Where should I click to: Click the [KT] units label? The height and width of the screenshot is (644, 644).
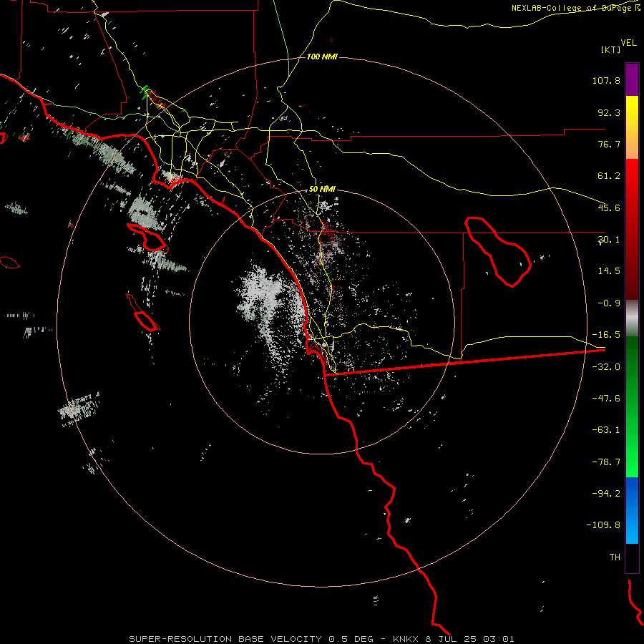click(x=610, y=49)
